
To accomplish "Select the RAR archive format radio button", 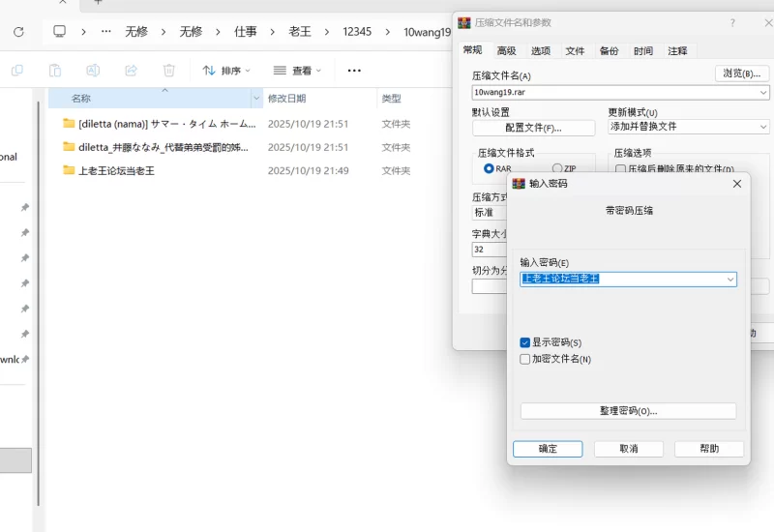I will [x=489, y=168].
